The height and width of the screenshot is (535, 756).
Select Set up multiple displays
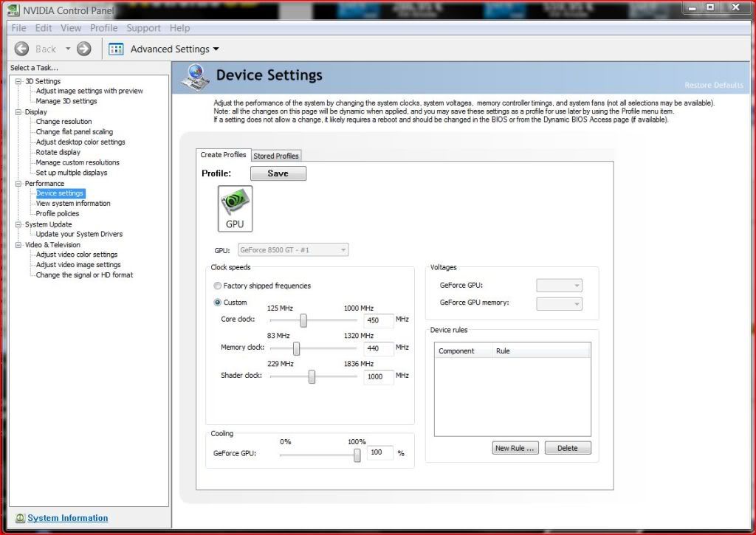pyautogui.click(x=72, y=173)
